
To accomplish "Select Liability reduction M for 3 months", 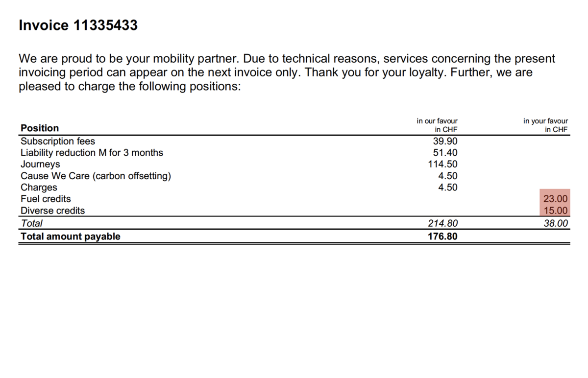I will [92, 153].
